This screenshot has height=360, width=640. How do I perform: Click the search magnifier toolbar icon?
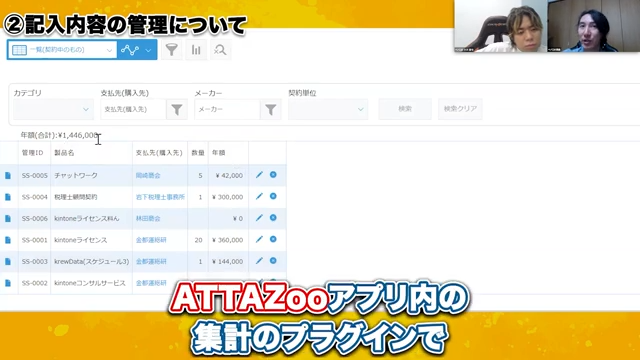click(220, 50)
